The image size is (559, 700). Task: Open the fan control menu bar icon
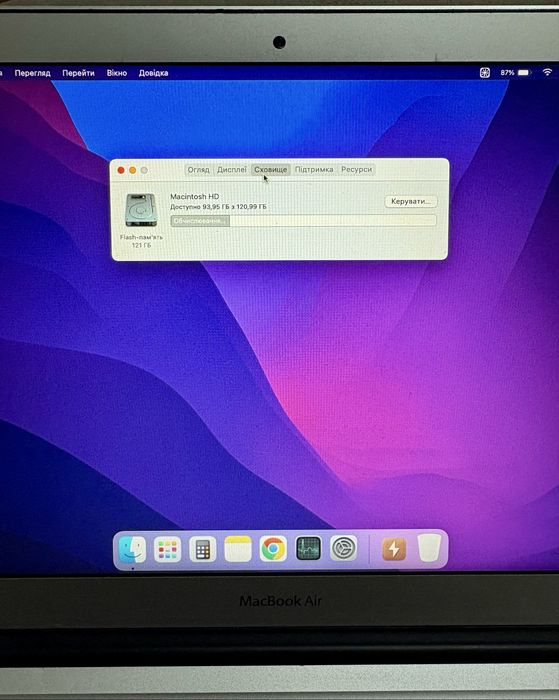coord(485,72)
